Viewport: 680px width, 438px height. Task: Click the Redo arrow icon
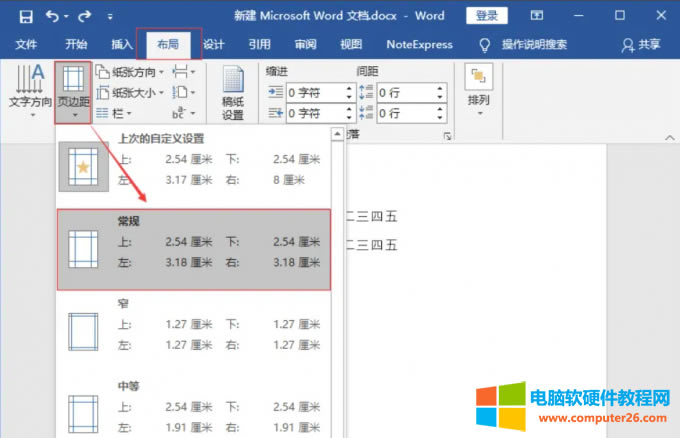(x=85, y=16)
